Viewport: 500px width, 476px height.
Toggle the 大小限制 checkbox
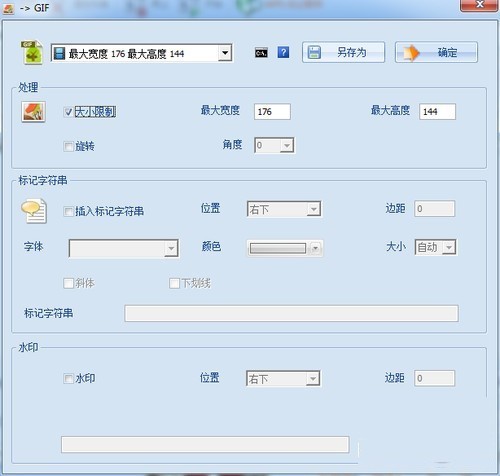point(68,112)
